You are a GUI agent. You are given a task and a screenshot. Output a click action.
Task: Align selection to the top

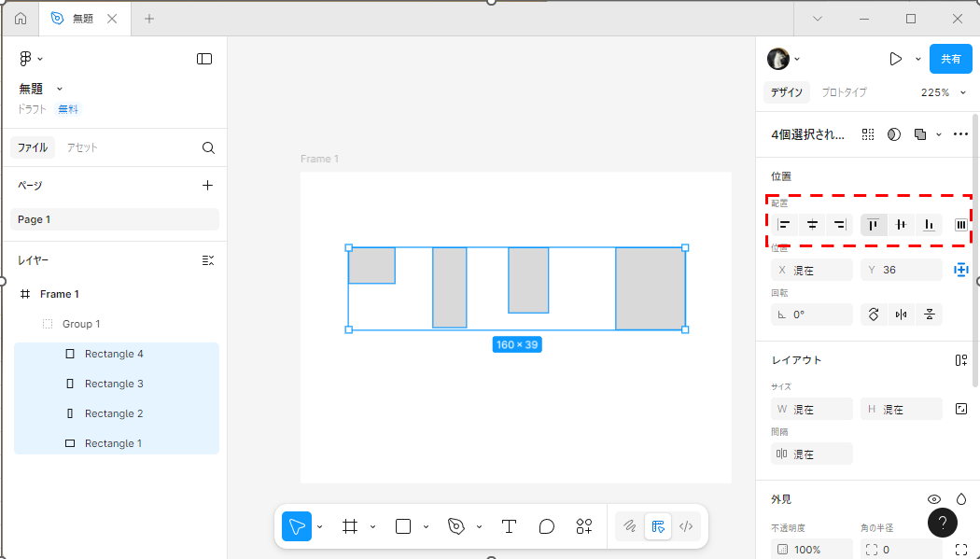click(873, 225)
